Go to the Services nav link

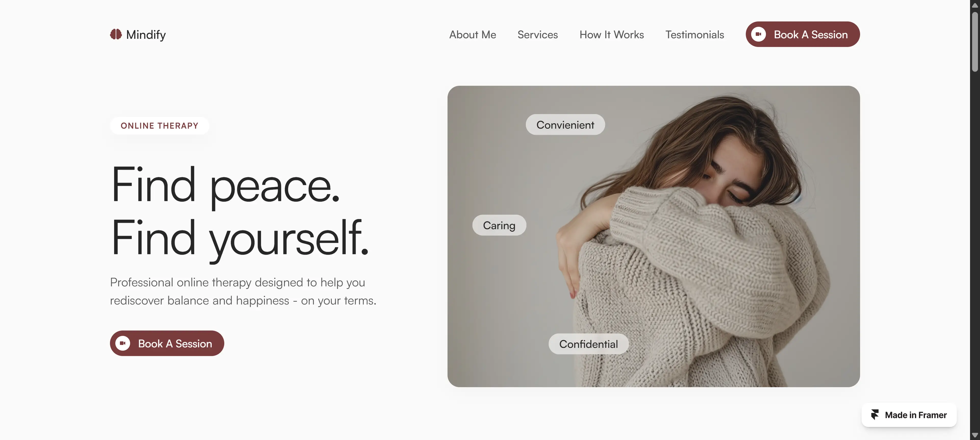(x=538, y=35)
